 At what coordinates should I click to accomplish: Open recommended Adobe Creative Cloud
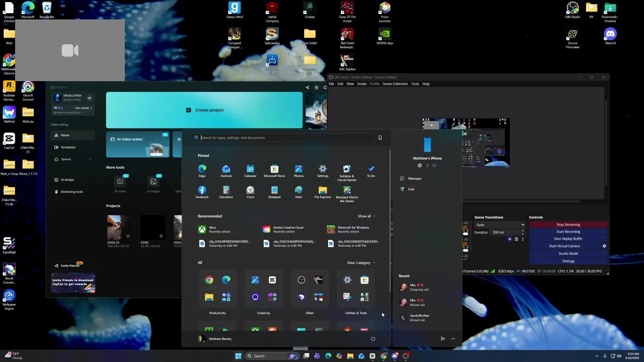click(x=284, y=229)
